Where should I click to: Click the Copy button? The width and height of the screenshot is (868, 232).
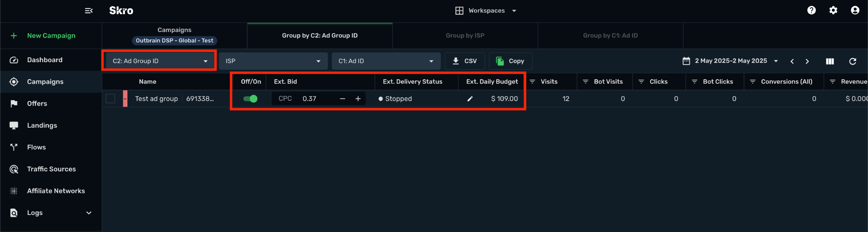tap(510, 61)
